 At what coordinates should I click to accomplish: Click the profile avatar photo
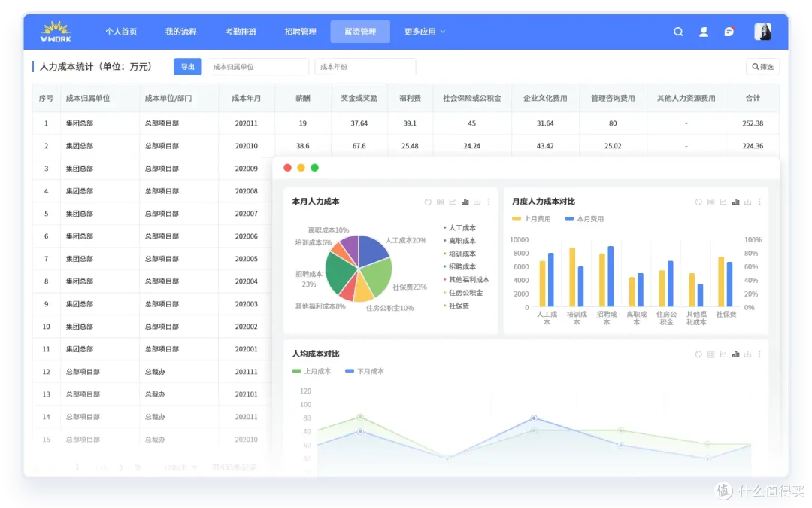click(x=763, y=32)
